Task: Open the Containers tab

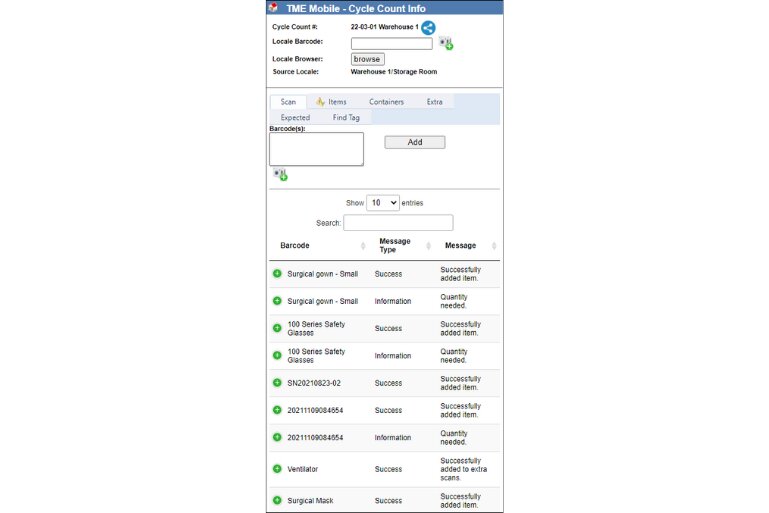Action: coord(386,102)
